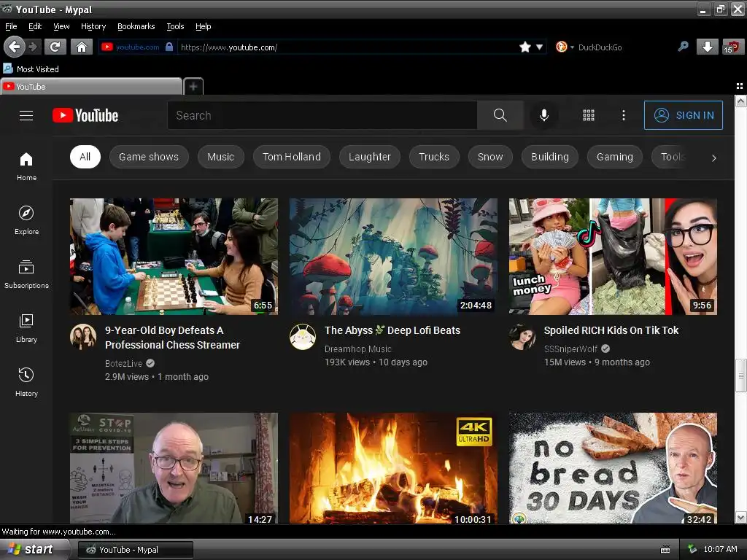Open the 4K fireplace video thumbnail
747x560 pixels.
coord(393,468)
